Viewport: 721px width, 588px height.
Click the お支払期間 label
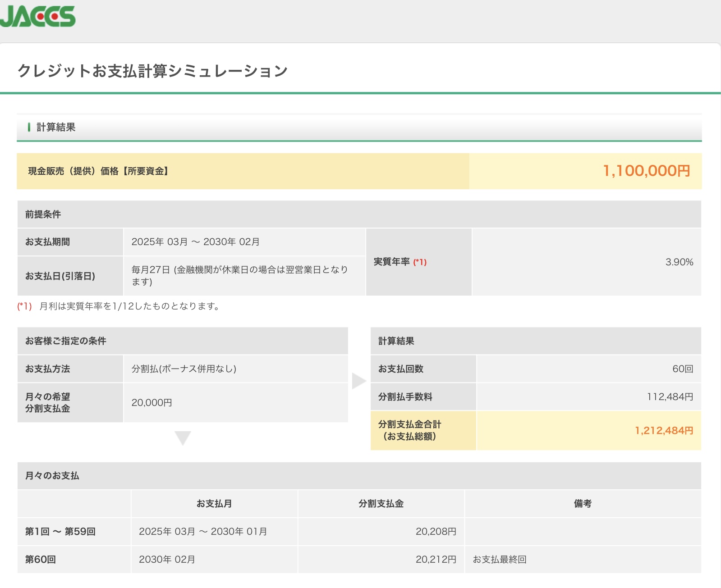click(47, 242)
